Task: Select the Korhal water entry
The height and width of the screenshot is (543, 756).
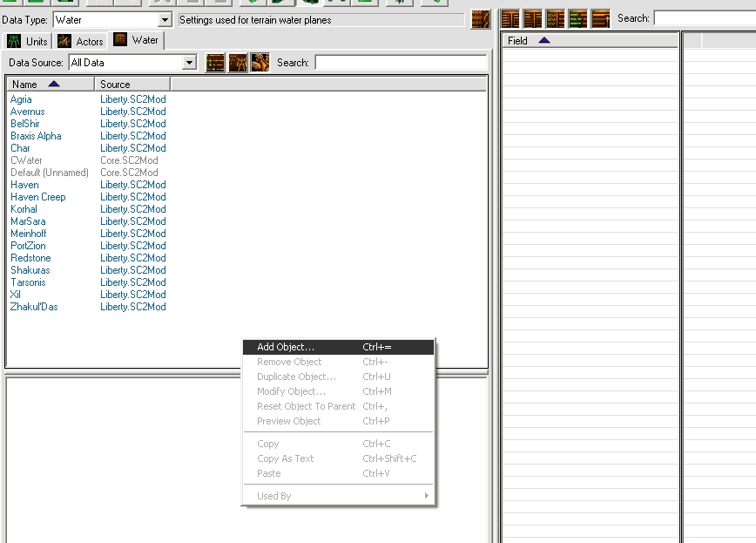Action: 24,209
